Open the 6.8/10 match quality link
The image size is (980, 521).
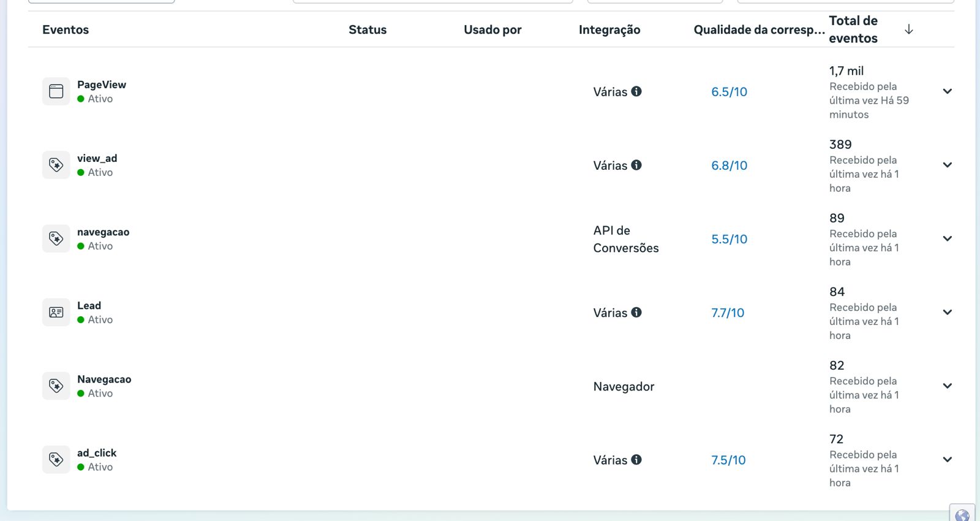tap(729, 165)
